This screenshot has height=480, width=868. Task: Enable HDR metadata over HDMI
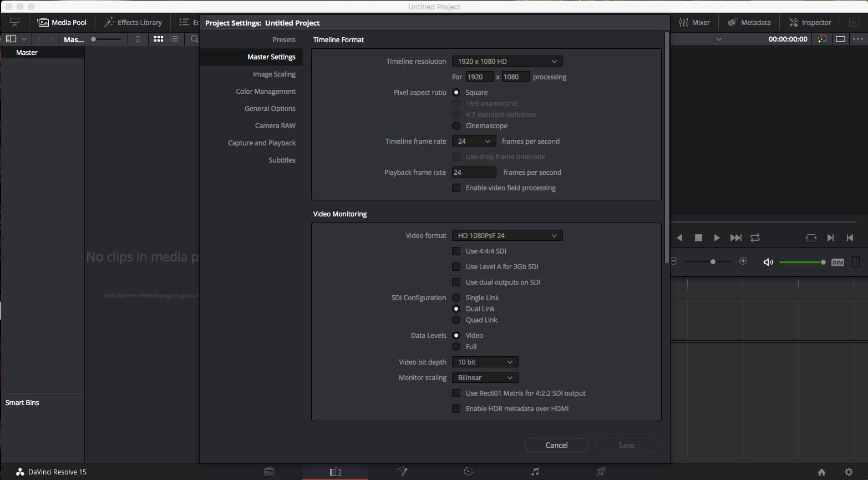pyautogui.click(x=456, y=408)
